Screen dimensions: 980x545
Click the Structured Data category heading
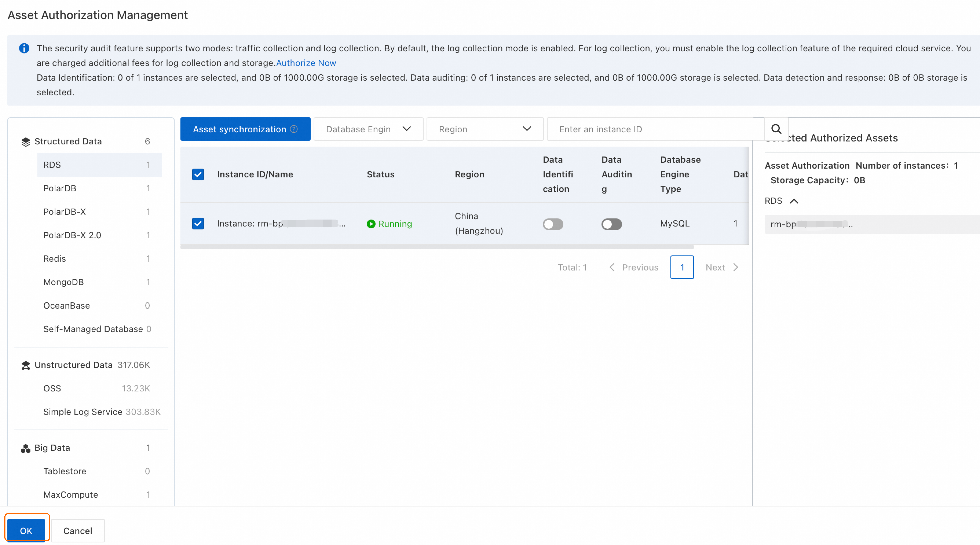click(68, 141)
